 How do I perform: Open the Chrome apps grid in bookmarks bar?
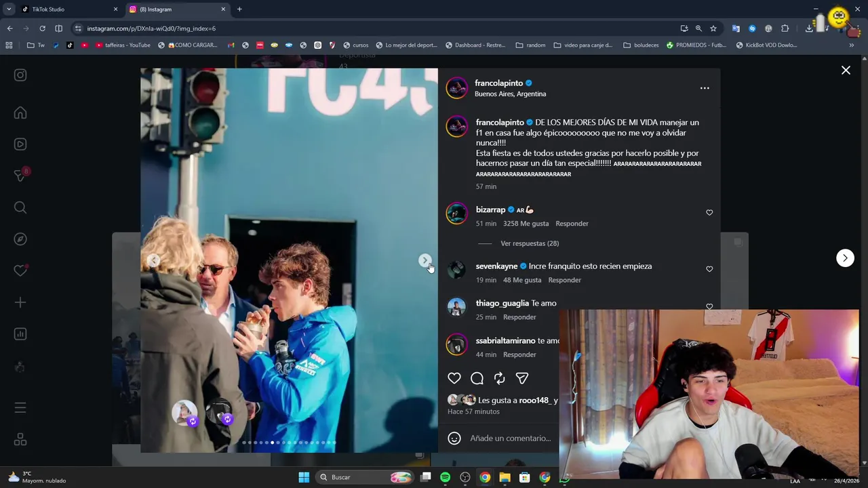(x=9, y=45)
